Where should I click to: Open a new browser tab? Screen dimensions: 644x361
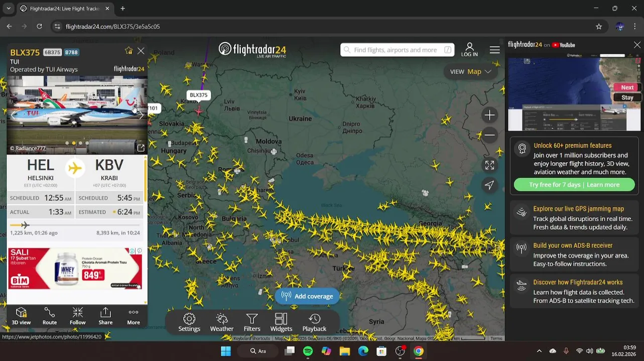[122, 9]
